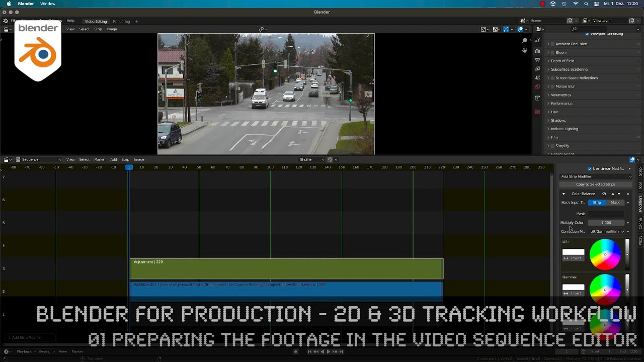Open the Proxy sidebar tab
644x362 pixels.
tap(640, 240)
